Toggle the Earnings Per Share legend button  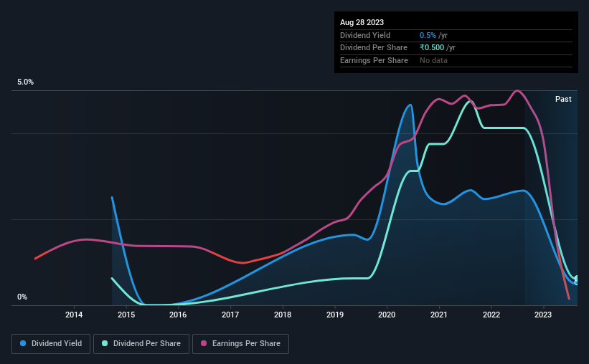[240, 344]
